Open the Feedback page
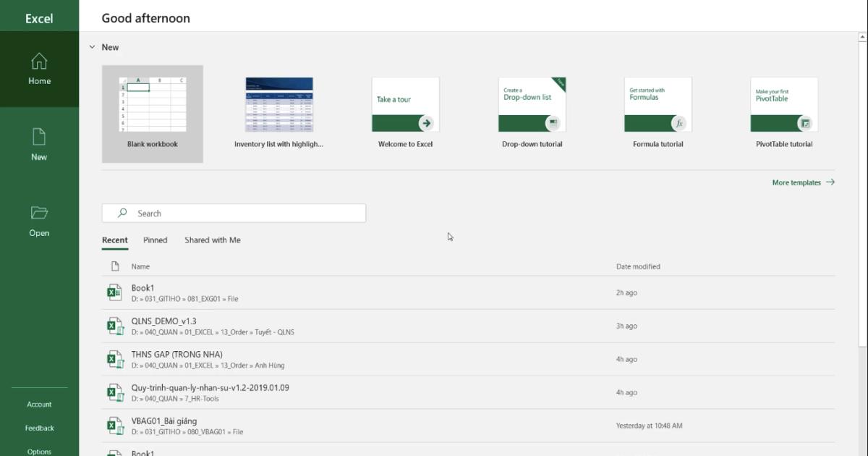Image resolution: width=868 pixels, height=456 pixels. click(39, 428)
